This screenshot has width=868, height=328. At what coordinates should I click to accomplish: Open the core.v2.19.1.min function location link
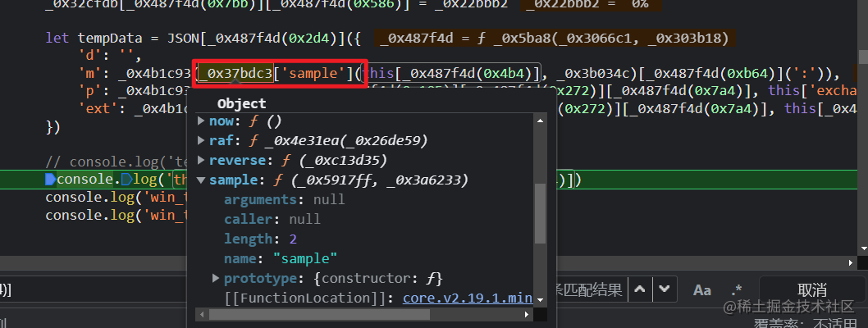(x=468, y=297)
